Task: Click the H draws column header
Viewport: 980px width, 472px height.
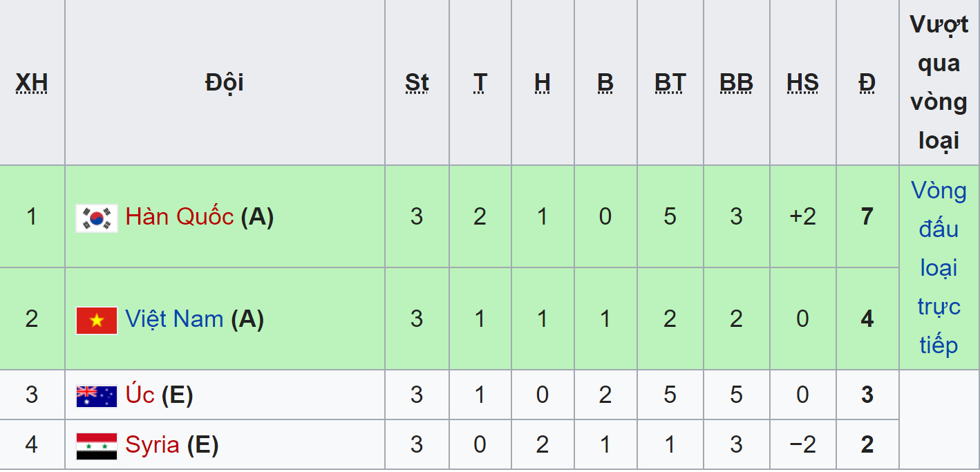Action: tap(543, 83)
